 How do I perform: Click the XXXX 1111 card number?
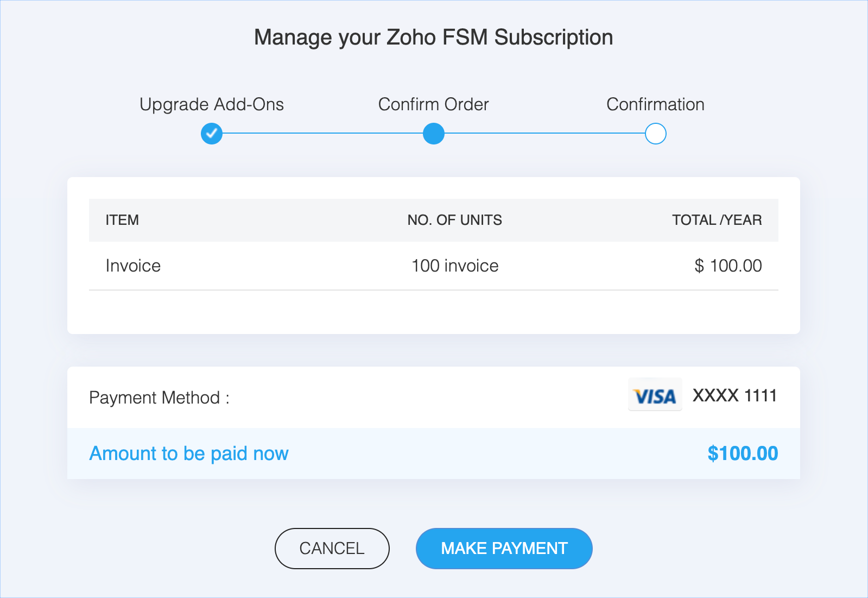(734, 395)
